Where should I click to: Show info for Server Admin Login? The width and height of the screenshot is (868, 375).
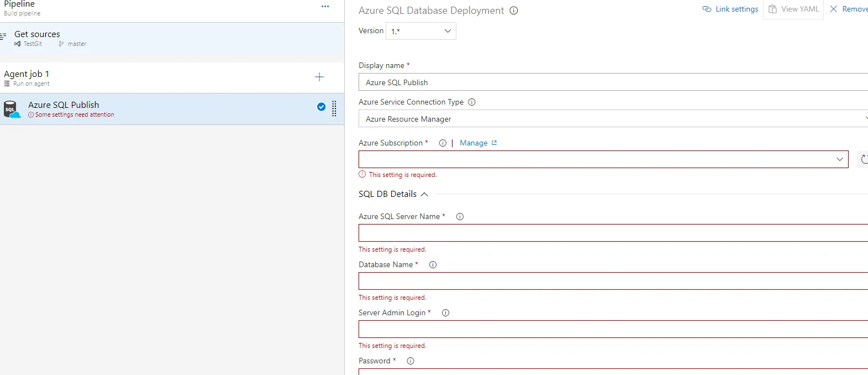click(446, 313)
